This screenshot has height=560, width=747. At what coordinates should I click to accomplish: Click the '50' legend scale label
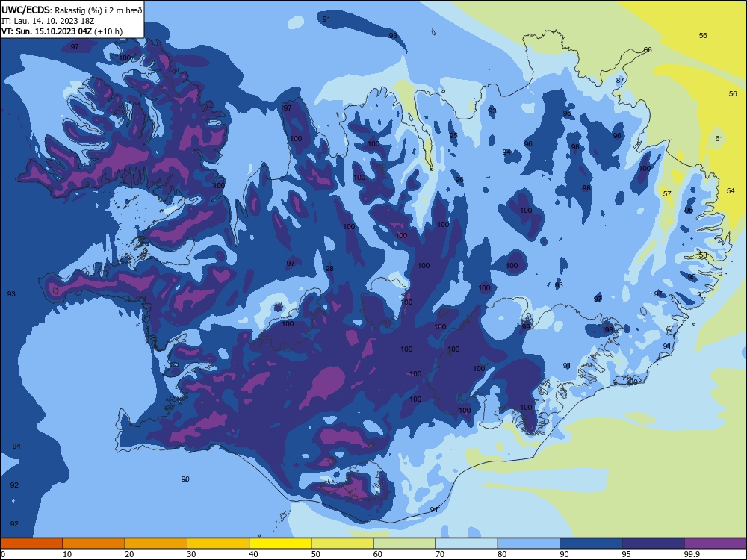(315, 554)
